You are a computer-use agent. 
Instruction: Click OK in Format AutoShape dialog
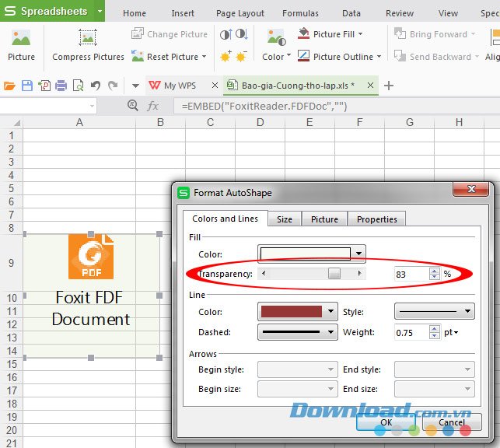click(x=386, y=422)
